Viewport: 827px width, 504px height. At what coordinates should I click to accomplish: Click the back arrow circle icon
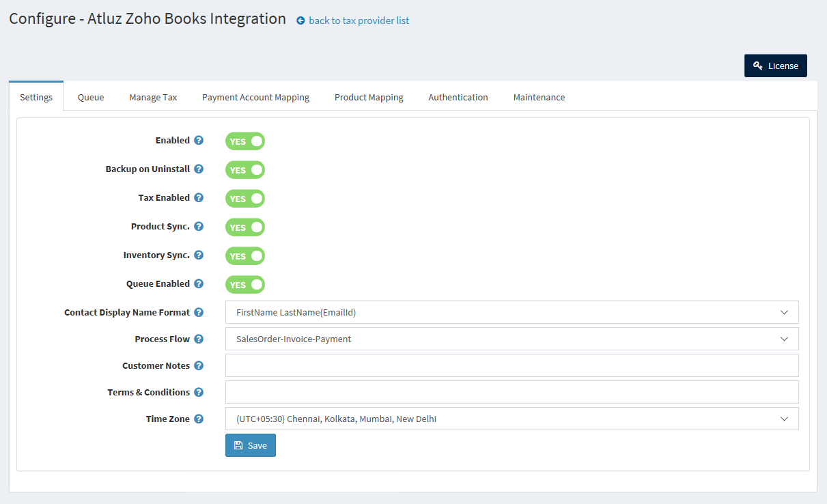pyautogui.click(x=300, y=21)
